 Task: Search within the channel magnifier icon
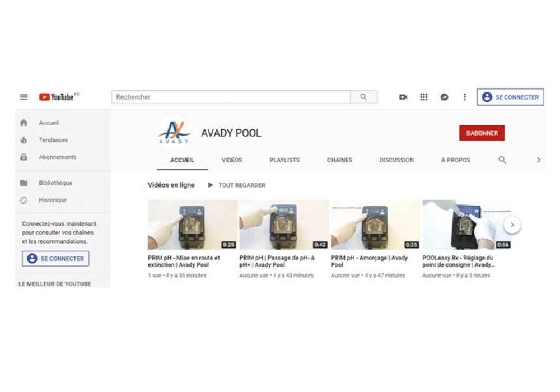(502, 160)
